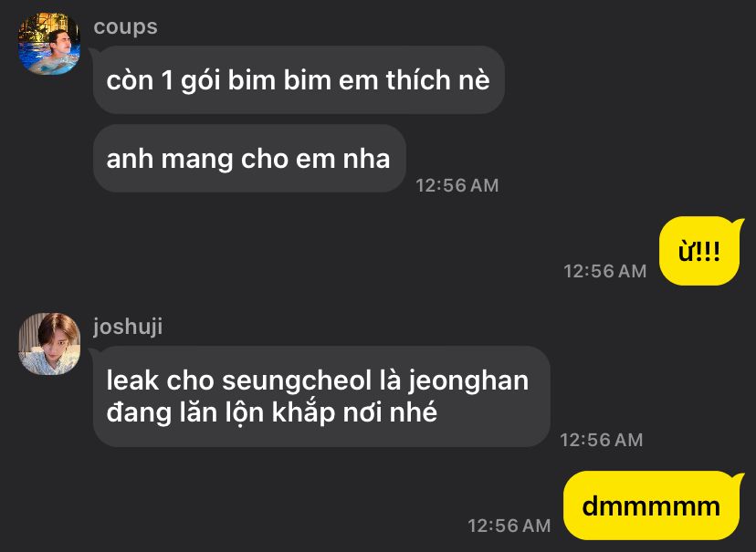Select the yellow "dmmmmm" message bubble
756x552 pixels.
(652, 505)
